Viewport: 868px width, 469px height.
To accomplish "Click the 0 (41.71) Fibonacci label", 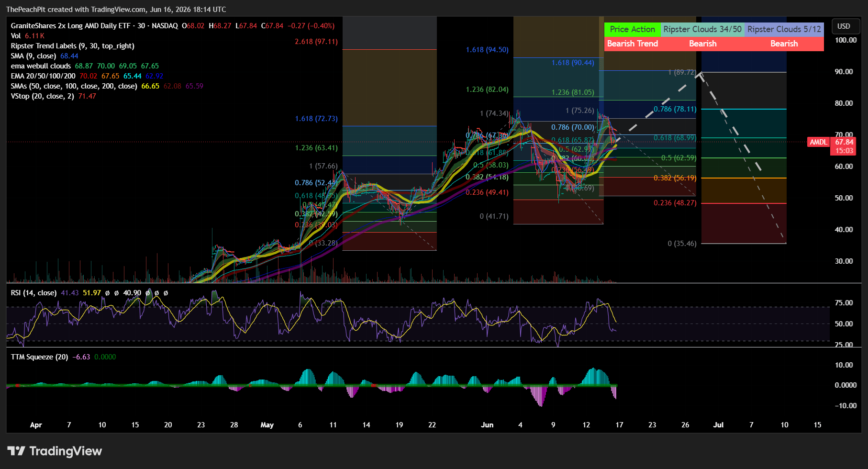I will [x=494, y=216].
